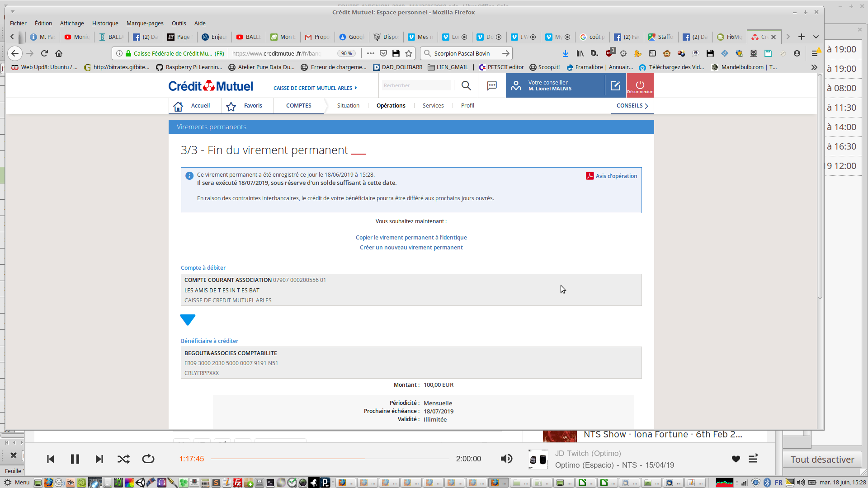Like the track with heart icon

(736, 459)
